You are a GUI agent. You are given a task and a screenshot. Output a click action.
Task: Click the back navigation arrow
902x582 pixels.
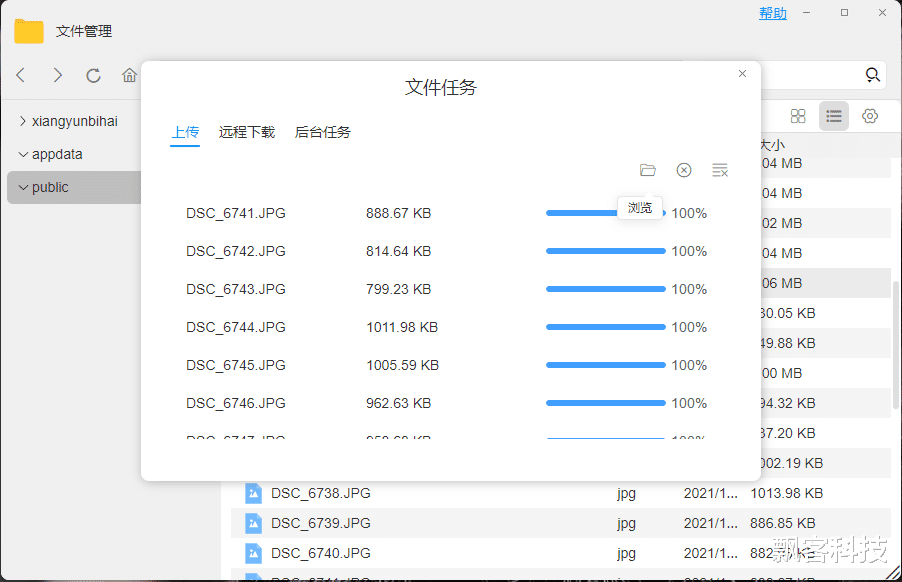pyautogui.click(x=20, y=75)
